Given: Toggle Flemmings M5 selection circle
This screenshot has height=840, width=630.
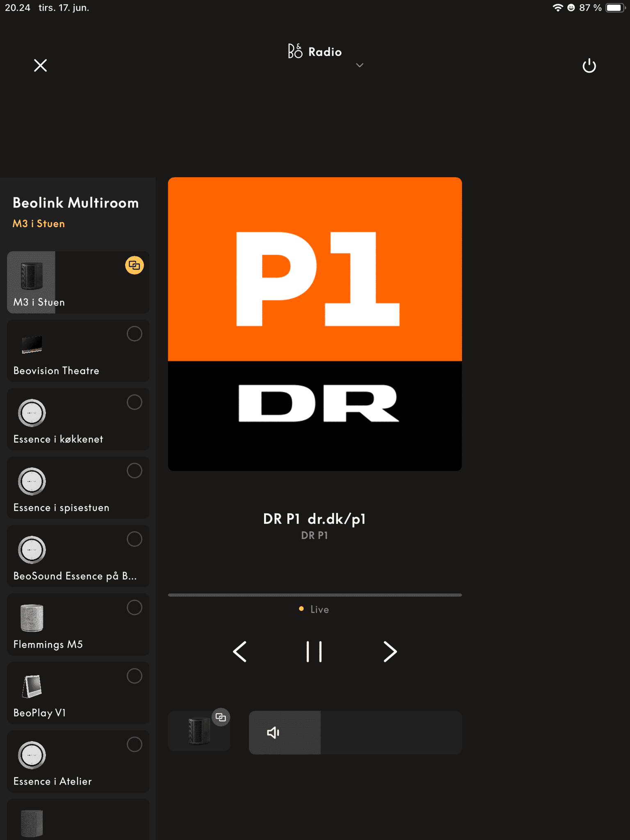Looking at the screenshot, I should coord(135,607).
